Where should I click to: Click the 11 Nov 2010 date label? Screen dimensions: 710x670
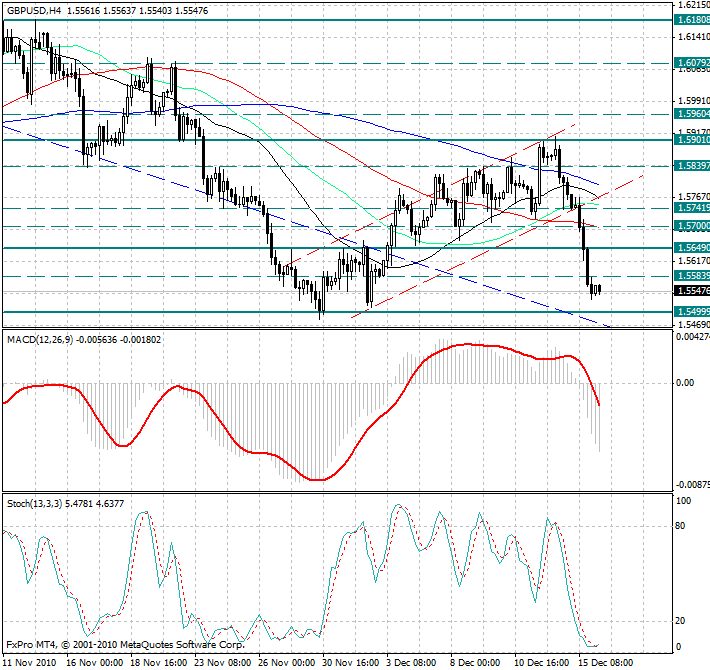coord(28,662)
